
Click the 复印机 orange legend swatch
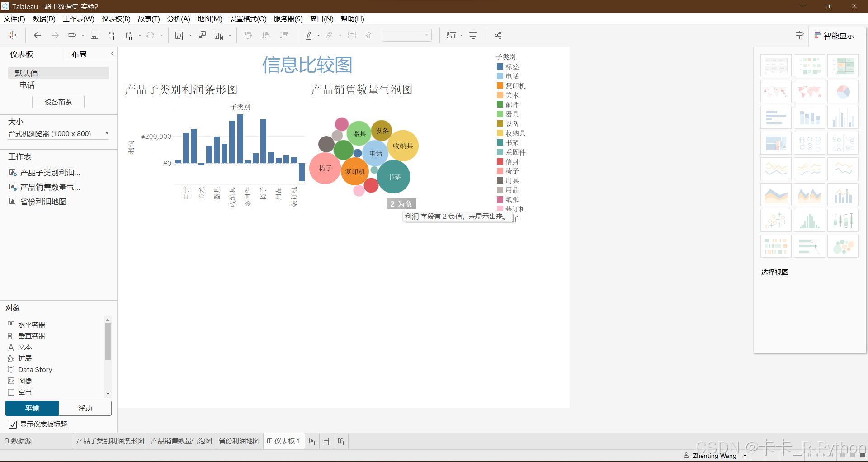(x=500, y=85)
